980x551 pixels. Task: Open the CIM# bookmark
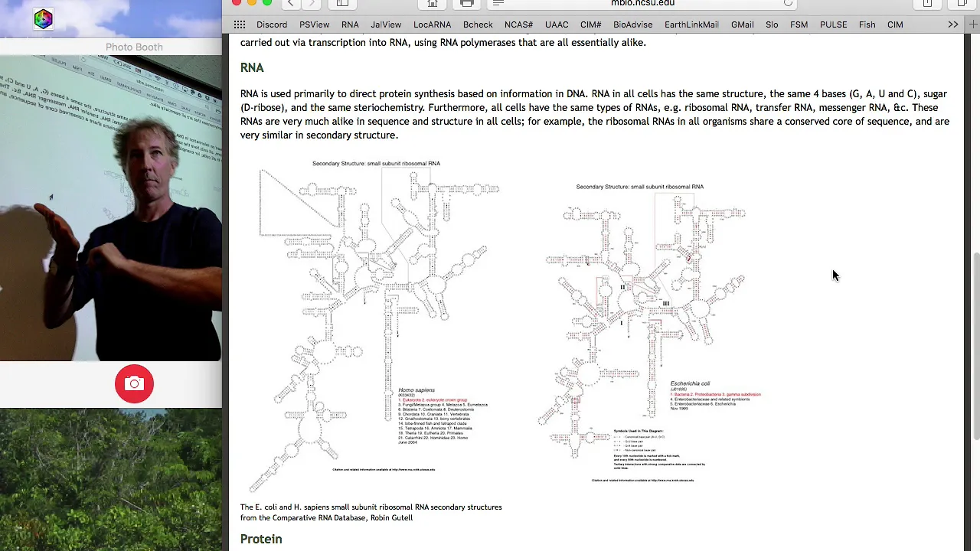(591, 24)
